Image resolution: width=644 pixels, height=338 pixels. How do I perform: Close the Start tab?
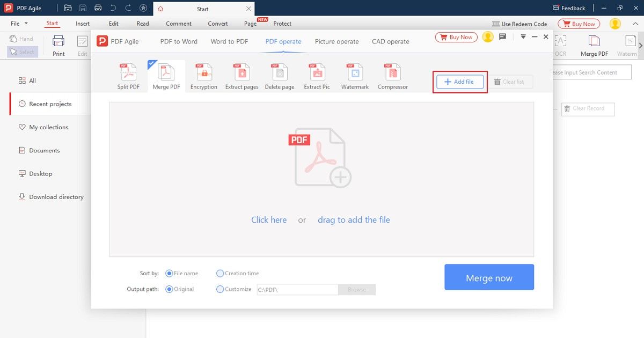248,9
